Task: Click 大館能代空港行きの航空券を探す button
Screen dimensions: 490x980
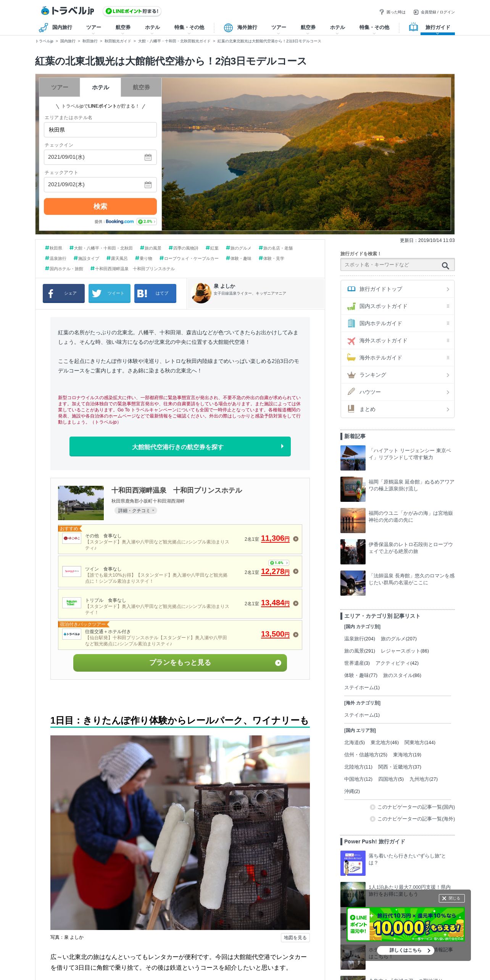Action: point(180,446)
